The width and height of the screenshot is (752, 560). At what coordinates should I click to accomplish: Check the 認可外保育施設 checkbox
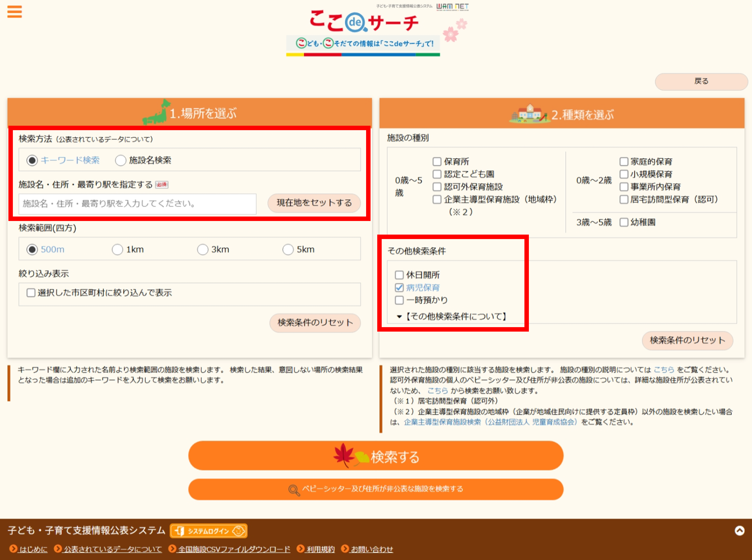pyautogui.click(x=437, y=187)
